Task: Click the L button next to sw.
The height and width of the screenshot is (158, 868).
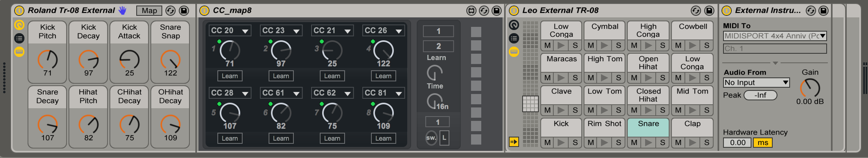Action: click(x=444, y=138)
